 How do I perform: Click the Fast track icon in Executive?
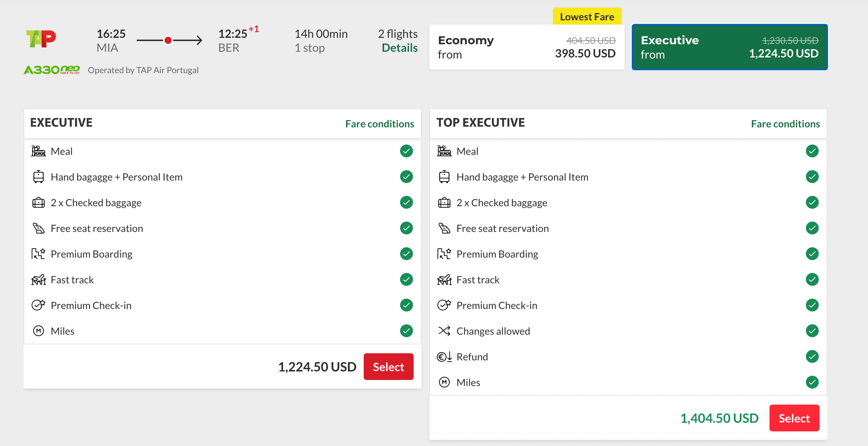[x=38, y=280]
